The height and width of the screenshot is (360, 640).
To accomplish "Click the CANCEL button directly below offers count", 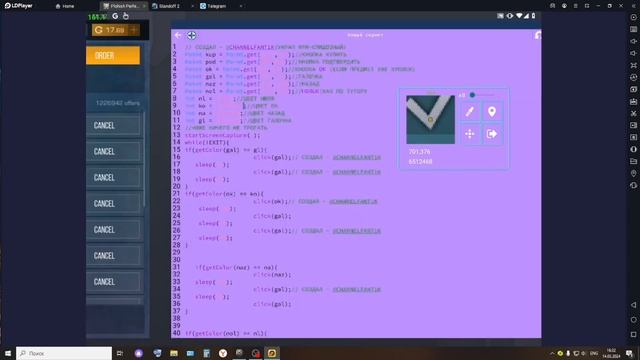I will pyautogui.click(x=113, y=126).
